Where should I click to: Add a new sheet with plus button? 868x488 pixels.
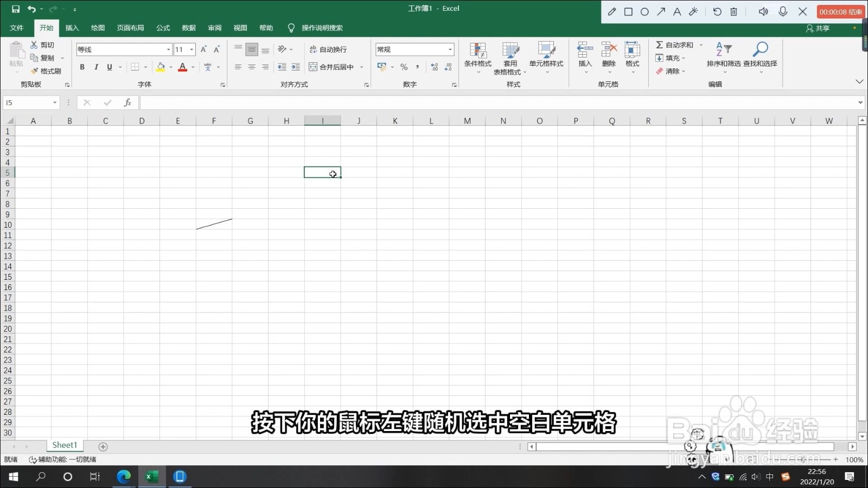(x=103, y=447)
